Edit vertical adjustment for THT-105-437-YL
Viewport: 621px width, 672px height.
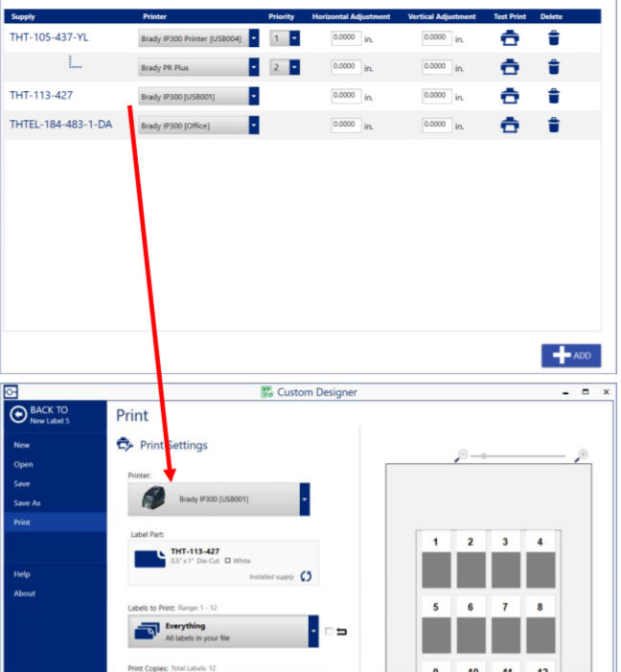pyautogui.click(x=437, y=37)
